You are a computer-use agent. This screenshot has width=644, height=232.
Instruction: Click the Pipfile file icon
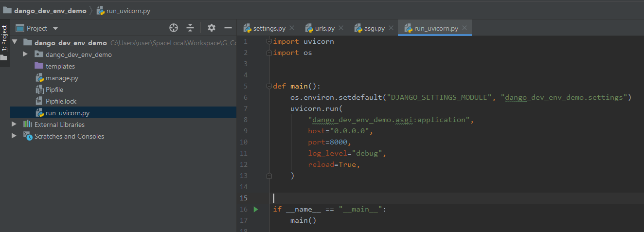coord(39,89)
